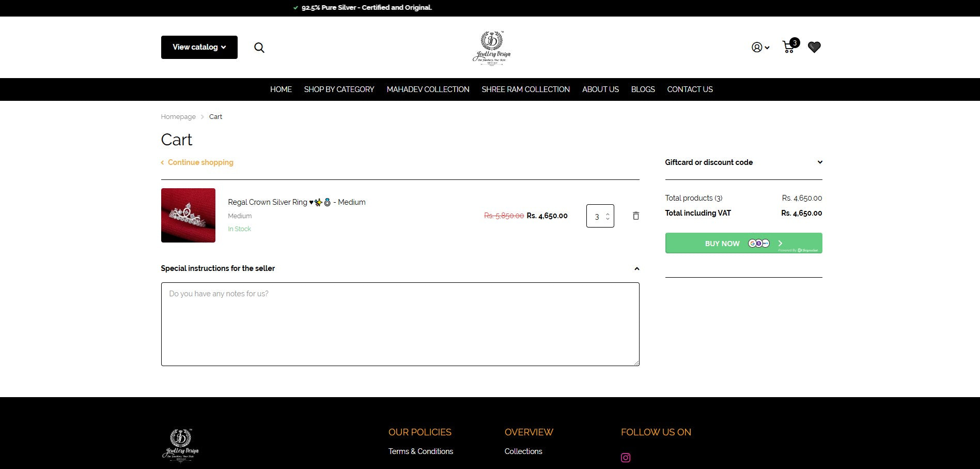
Task: Open Mahadev Collection menu item
Action: tap(428, 89)
